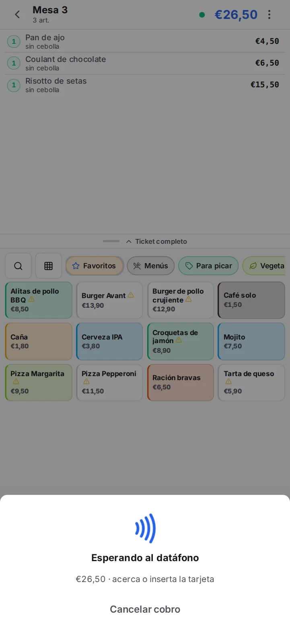The width and height of the screenshot is (290, 644).
Task: Expand the Ticket completo chevron
Action: [x=129, y=241]
